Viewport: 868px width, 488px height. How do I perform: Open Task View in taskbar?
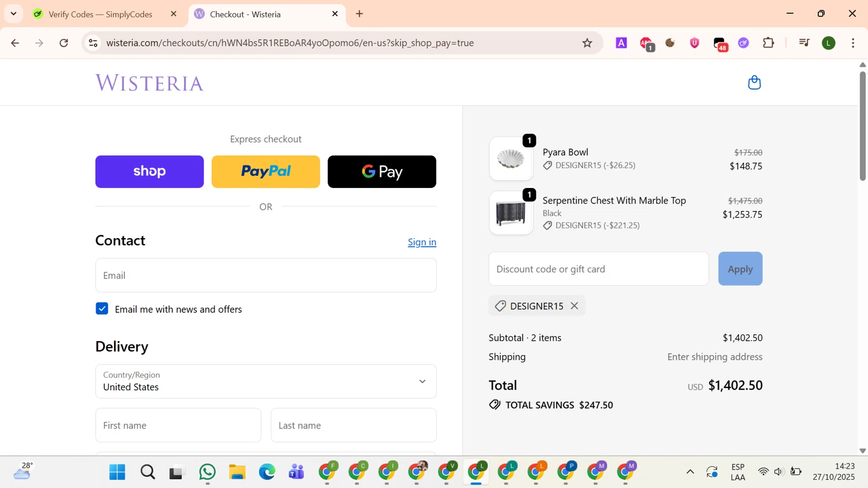[176, 473]
